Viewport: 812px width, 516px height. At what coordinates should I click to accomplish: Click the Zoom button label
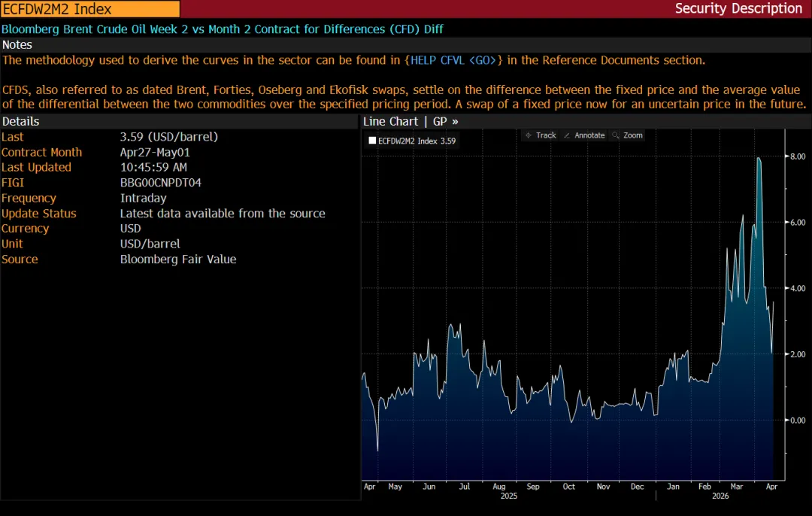coord(633,135)
